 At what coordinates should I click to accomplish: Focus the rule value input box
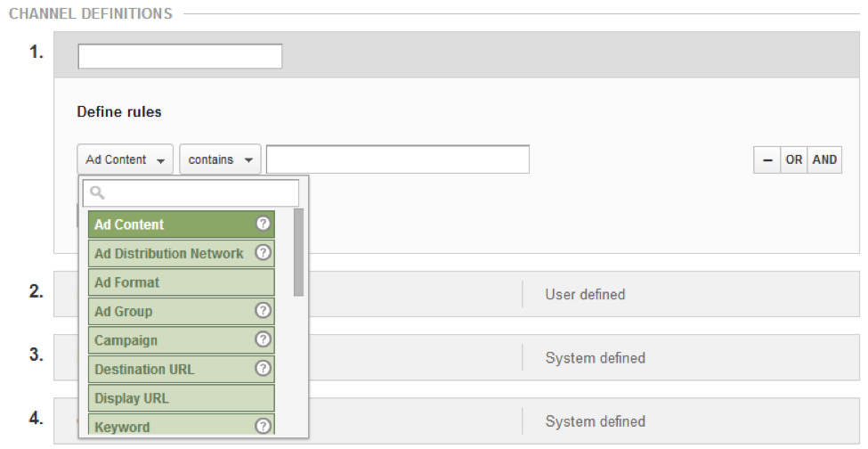397,159
